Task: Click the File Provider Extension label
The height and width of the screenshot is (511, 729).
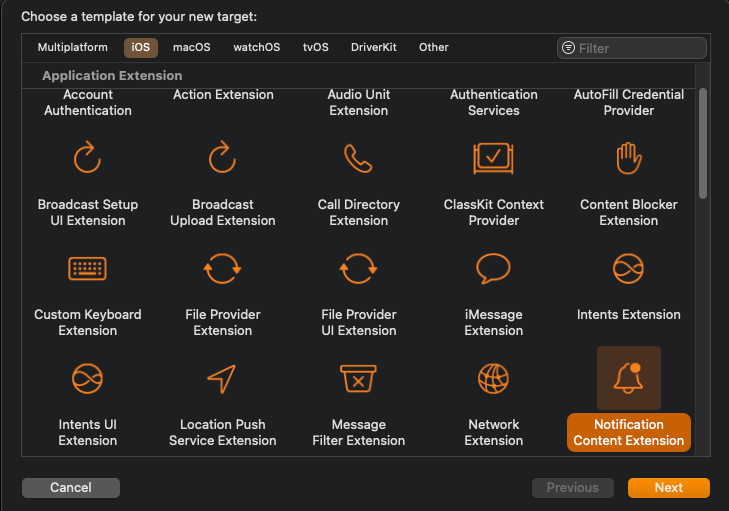Action: 223,323
